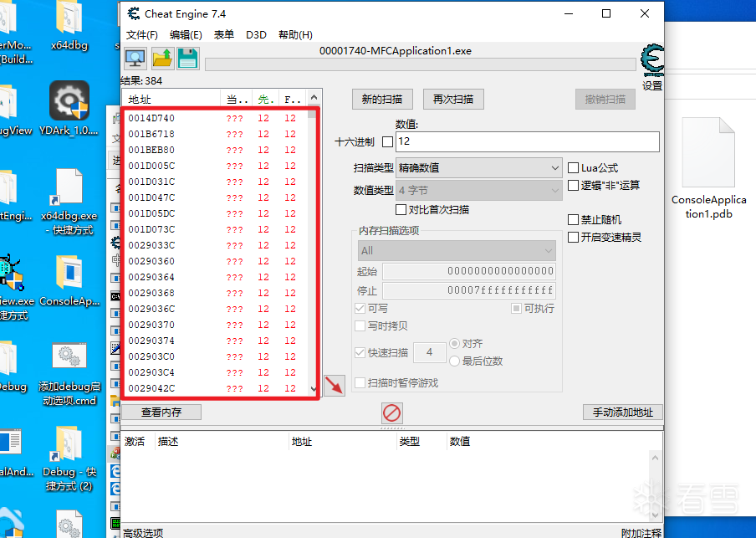Open the 编辑(E) menu
Screen dimensions: 756x538
tap(186, 35)
